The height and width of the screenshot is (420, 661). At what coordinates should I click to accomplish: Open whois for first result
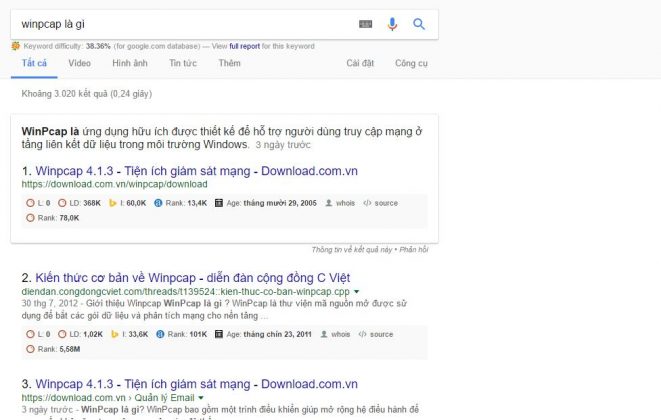[345, 203]
